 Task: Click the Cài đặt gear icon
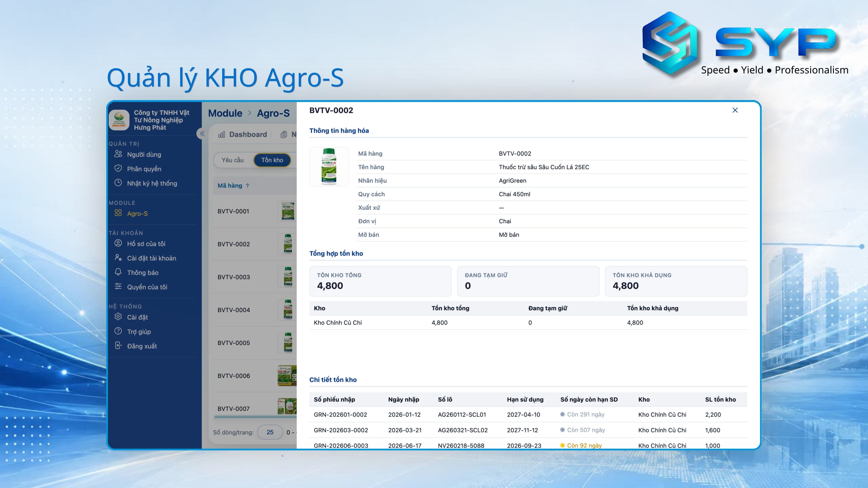(118, 317)
